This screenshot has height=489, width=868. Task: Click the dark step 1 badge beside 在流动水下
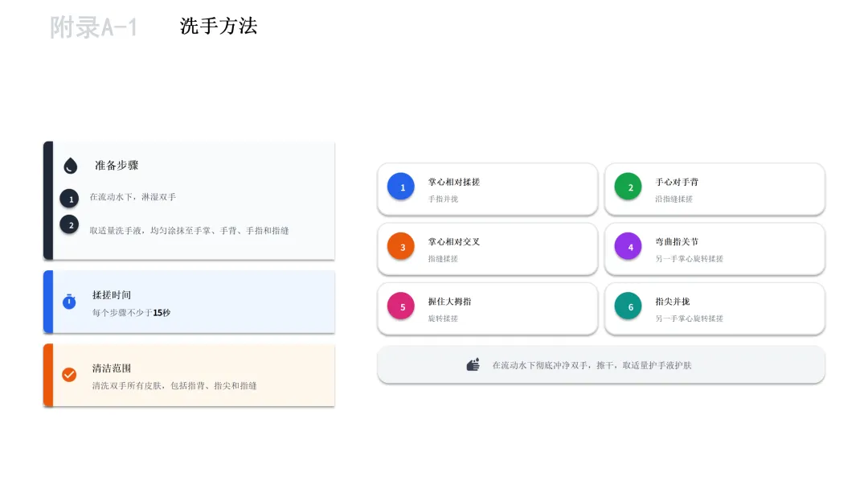point(70,199)
